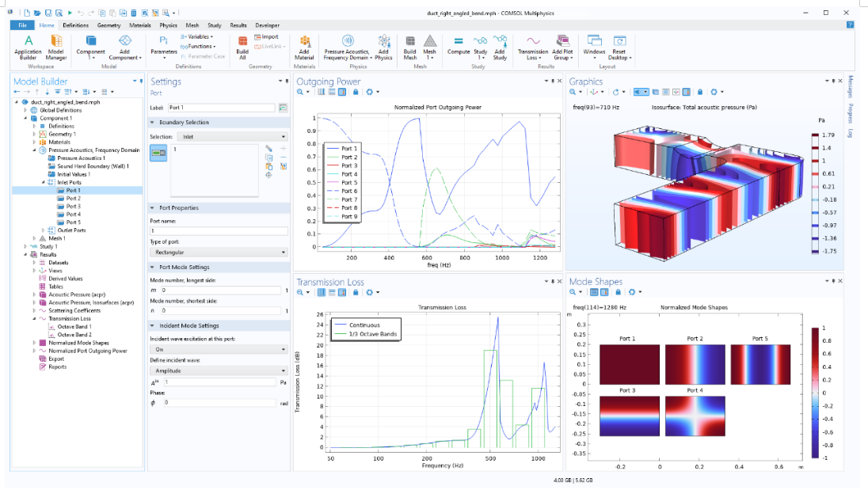The height and width of the screenshot is (490, 868).
Task: Click the lock icon in the Graphics toolbar
Action: [x=700, y=92]
